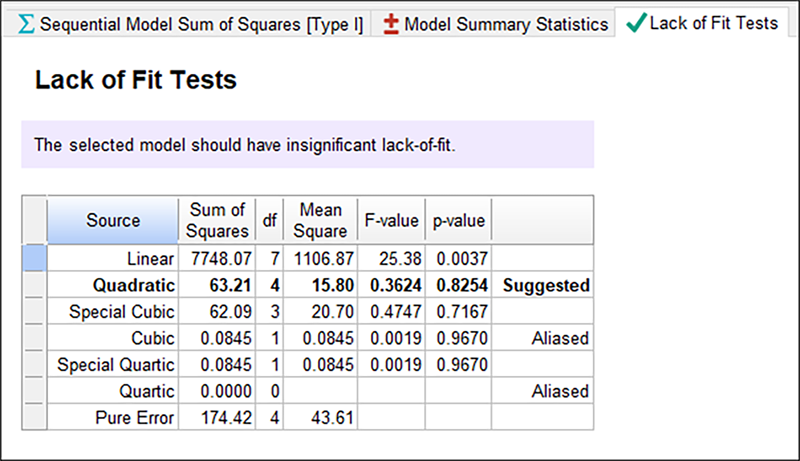Image resolution: width=800 pixels, height=461 pixels.
Task: Select the blue row selector beside Linear
Action: 34,259
